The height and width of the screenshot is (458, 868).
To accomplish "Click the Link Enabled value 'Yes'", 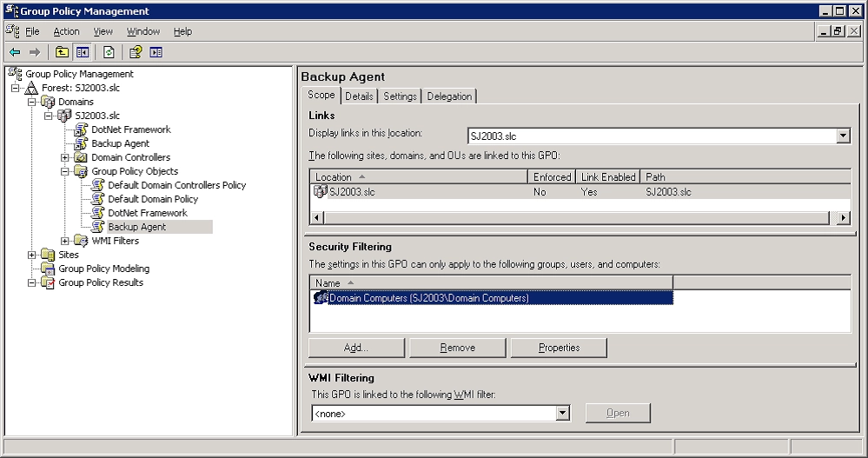I will pyautogui.click(x=589, y=191).
